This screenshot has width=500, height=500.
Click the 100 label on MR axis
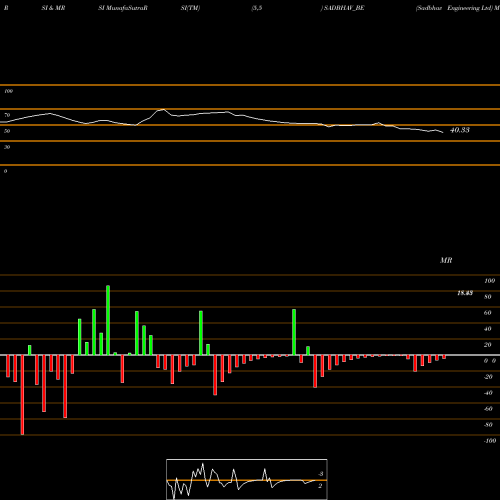(490, 281)
